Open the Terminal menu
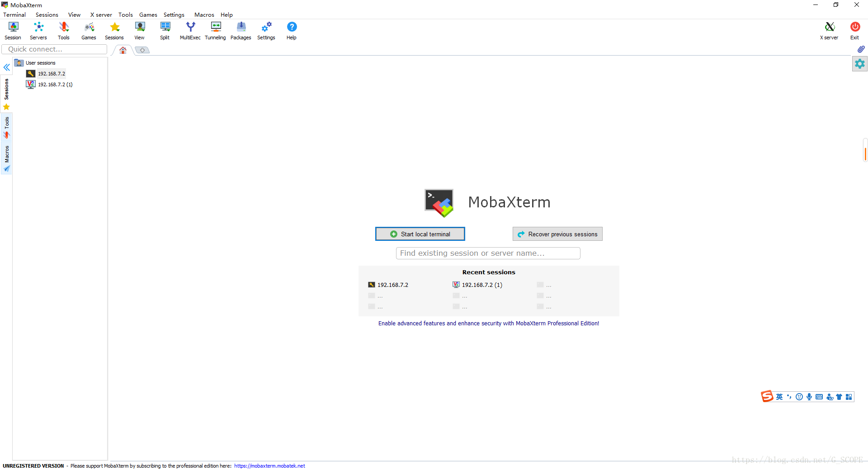Image resolution: width=868 pixels, height=469 pixels. click(14, 14)
